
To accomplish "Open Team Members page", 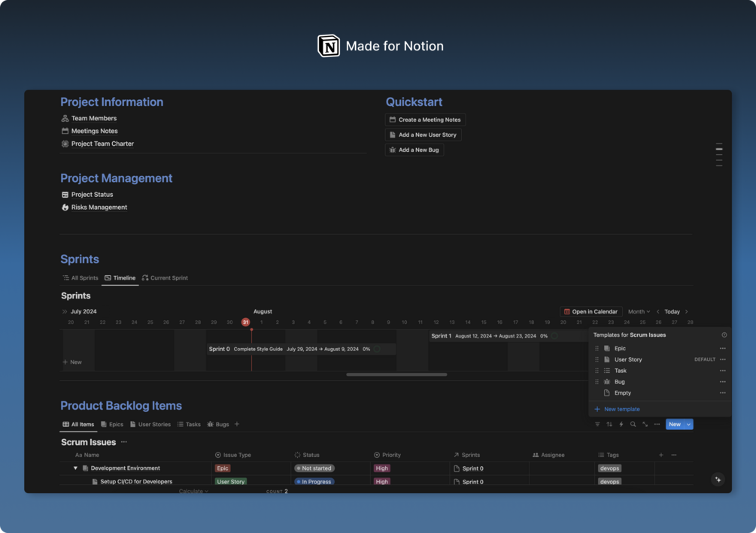I will (x=94, y=118).
